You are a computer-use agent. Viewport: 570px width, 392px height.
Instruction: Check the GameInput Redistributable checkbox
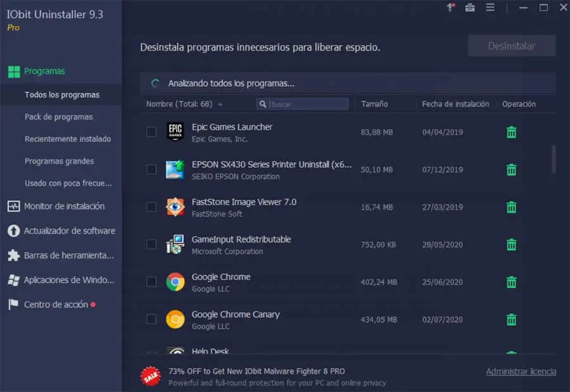click(x=151, y=244)
